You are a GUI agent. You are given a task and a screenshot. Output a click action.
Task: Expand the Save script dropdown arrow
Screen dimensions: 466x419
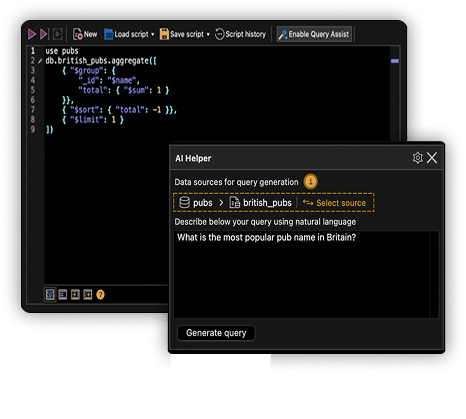pos(208,34)
